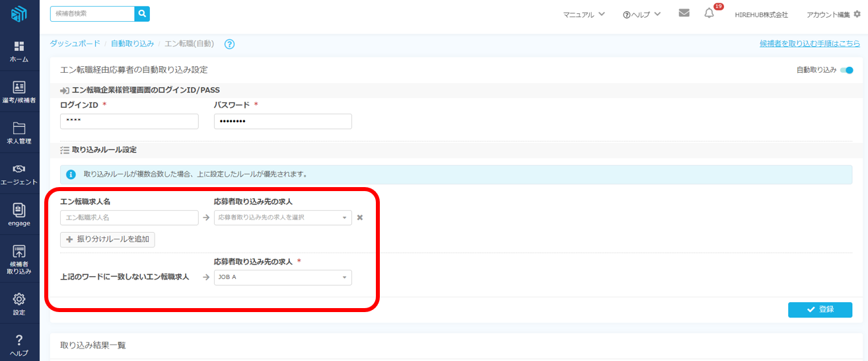The image size is (868, 361).
Task: Open 選考/候補者 in the sidebar
Action: pyautogui.click(x=19, y=93)
